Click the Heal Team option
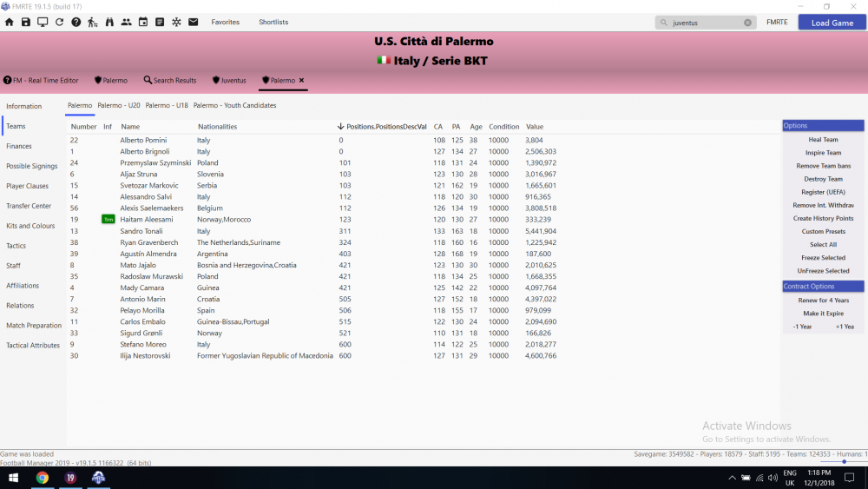Screen dimensions: 868x489 pos(823,140)
